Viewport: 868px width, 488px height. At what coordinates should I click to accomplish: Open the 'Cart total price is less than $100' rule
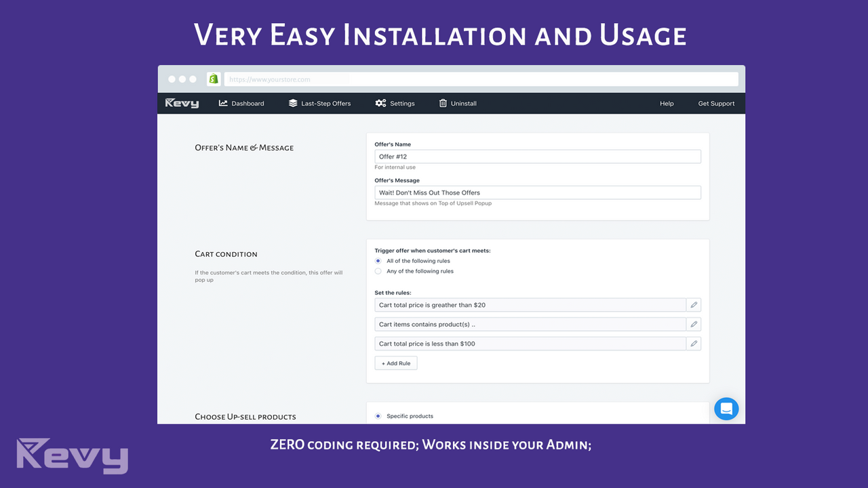coord(532,343)
